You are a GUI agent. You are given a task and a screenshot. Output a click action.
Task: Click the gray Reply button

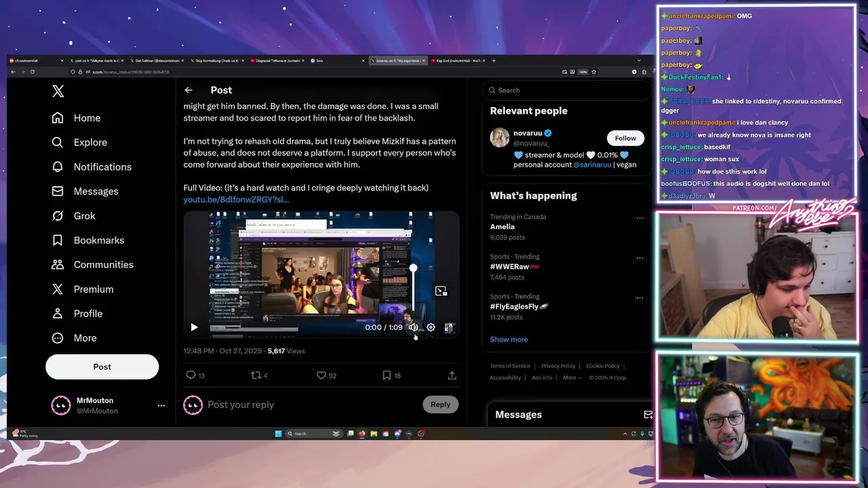tap(440, 405)
